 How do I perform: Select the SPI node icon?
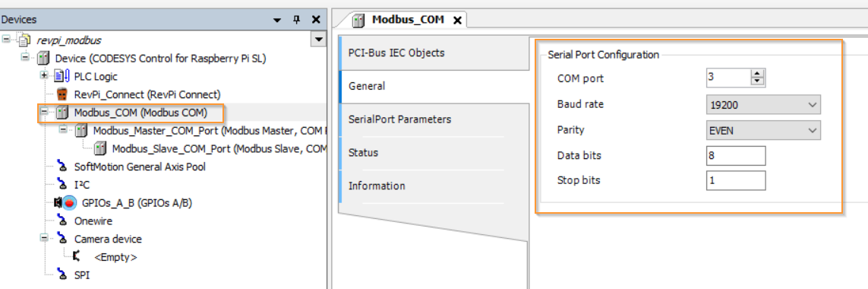(62, 275)
